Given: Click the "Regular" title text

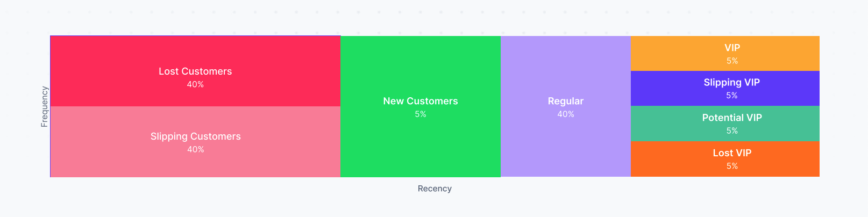Looking at the screenshot, I should (566, 101).
